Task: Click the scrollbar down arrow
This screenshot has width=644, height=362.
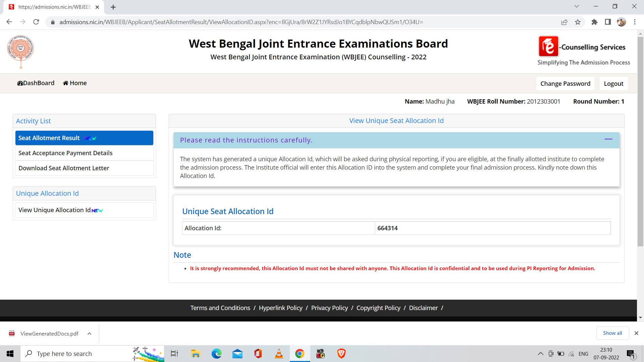Action: [640, 317]
